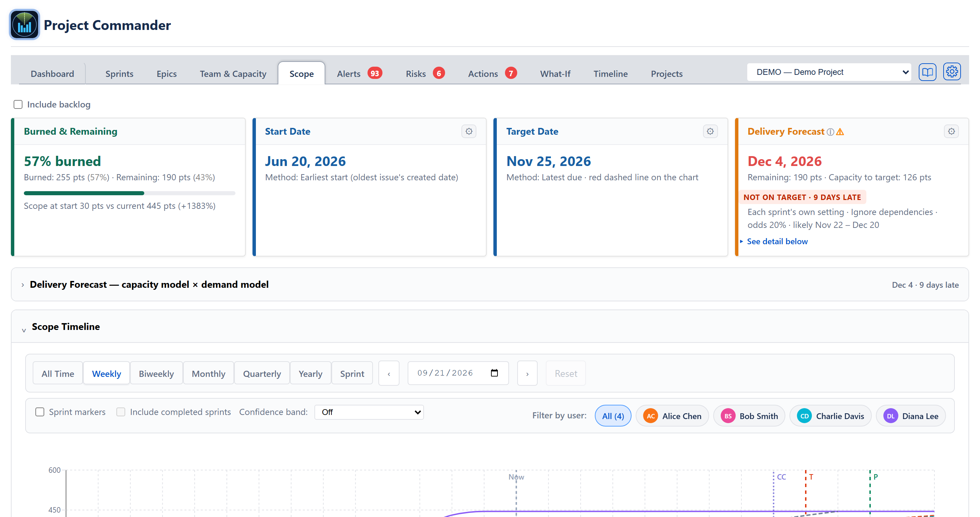Filter timeline by Bob Smith
Screen dimensions: 980x517
(749, 416)
